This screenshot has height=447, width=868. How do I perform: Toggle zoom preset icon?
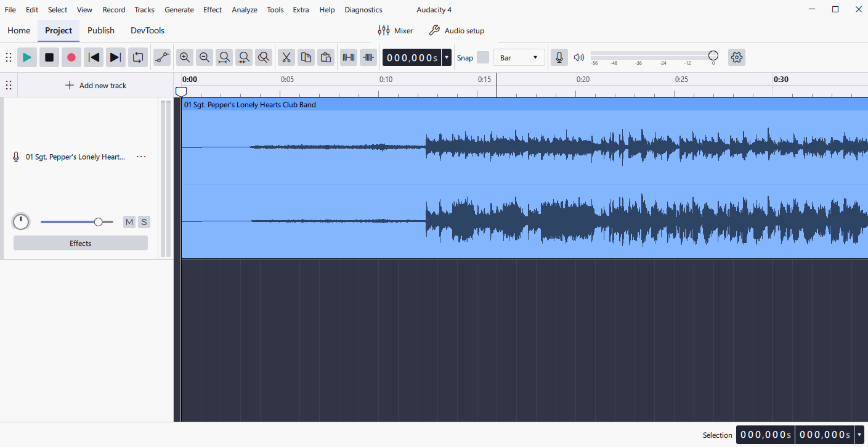click(x=264, y=57)
